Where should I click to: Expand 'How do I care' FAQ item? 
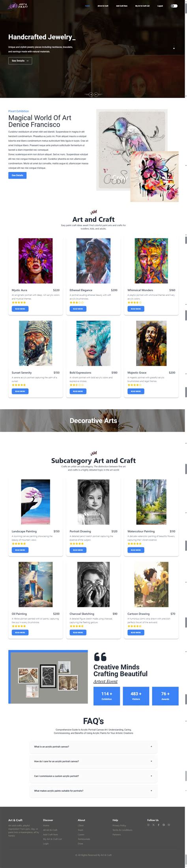click(x=93, y=761)
